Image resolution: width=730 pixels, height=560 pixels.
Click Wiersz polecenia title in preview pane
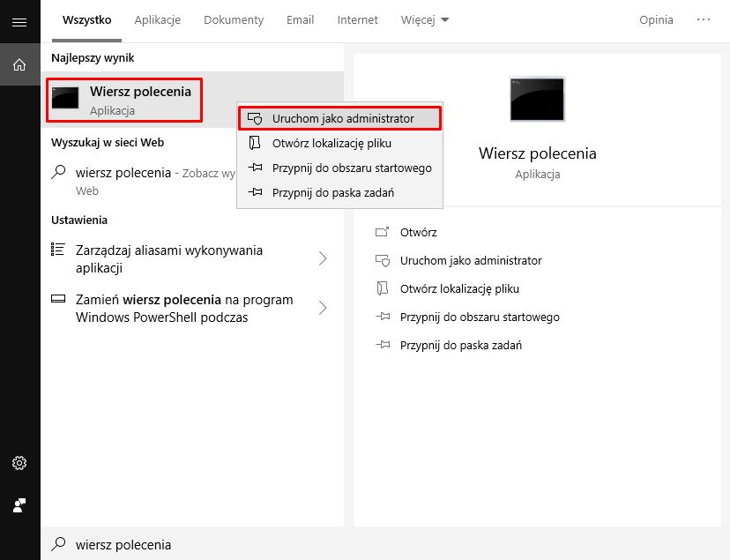[537, 153]
